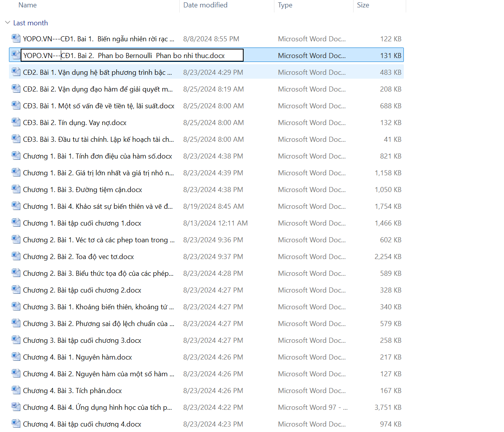Click Word icon of Bài tập cuối chương 4
The height and width of the screenshot is (432, 504).
(16, 423)
